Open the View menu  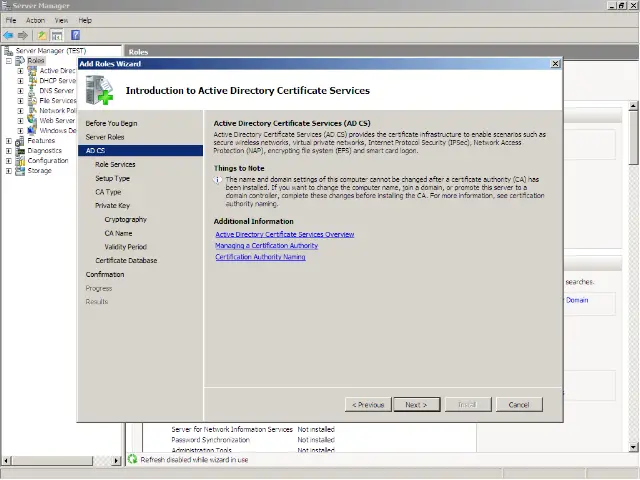61,20
